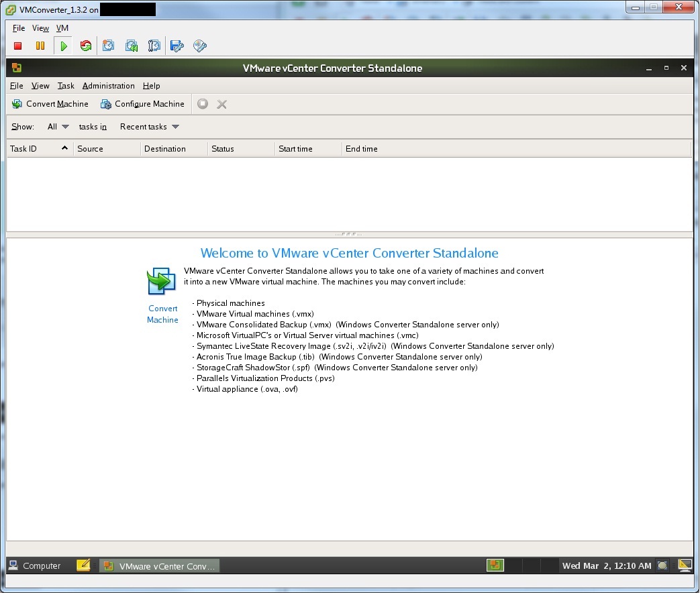The image size is (700, 593).
Task: Minimize the inner Converter window
Action: click(649, 68)
